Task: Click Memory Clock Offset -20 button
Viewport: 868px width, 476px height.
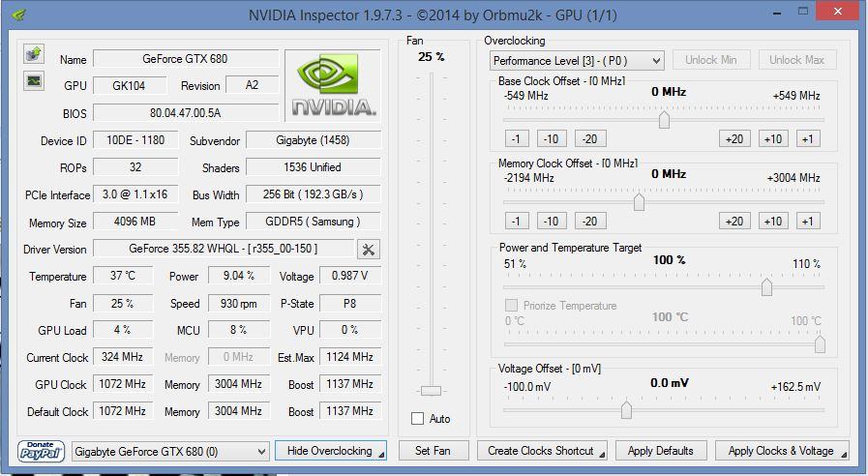Action: pyautogui.click(x=590, y=221)
